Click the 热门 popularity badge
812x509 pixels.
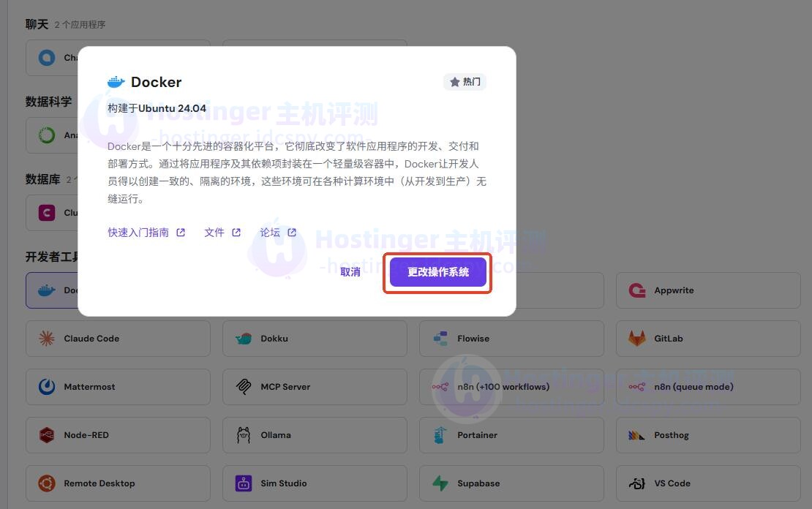click(465, 81)
